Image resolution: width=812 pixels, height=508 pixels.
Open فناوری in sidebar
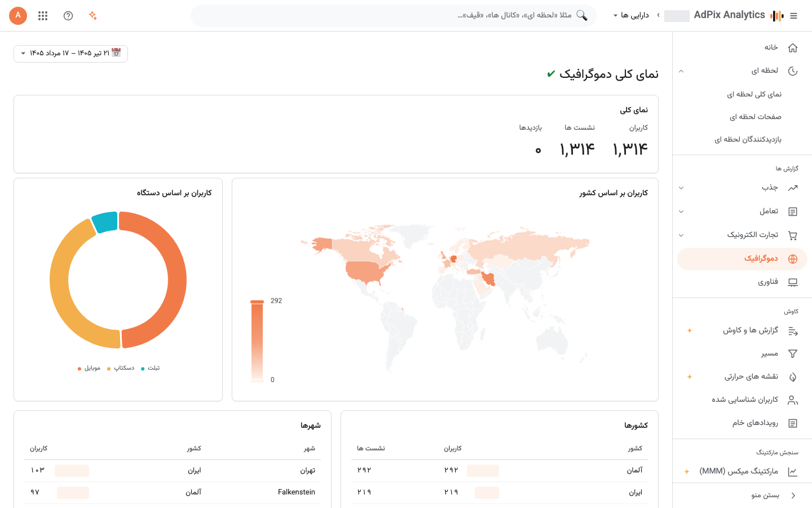click(x=742, y=282)
